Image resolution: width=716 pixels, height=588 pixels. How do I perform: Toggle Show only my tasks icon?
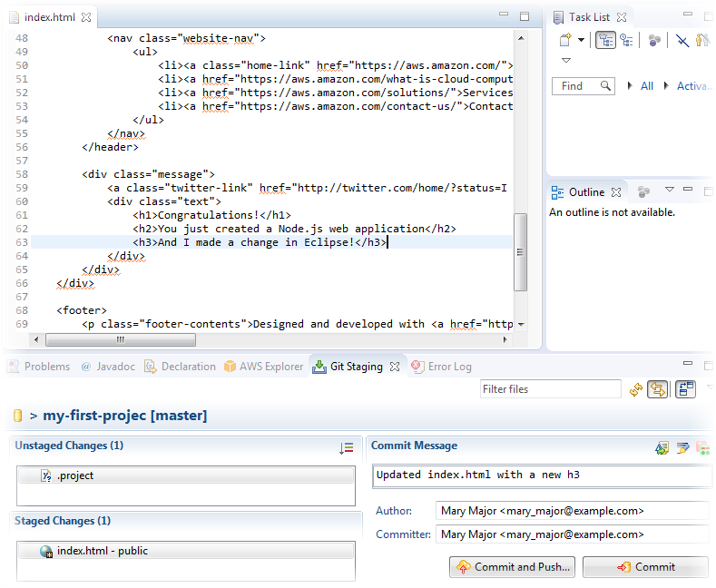click(702, 40)
